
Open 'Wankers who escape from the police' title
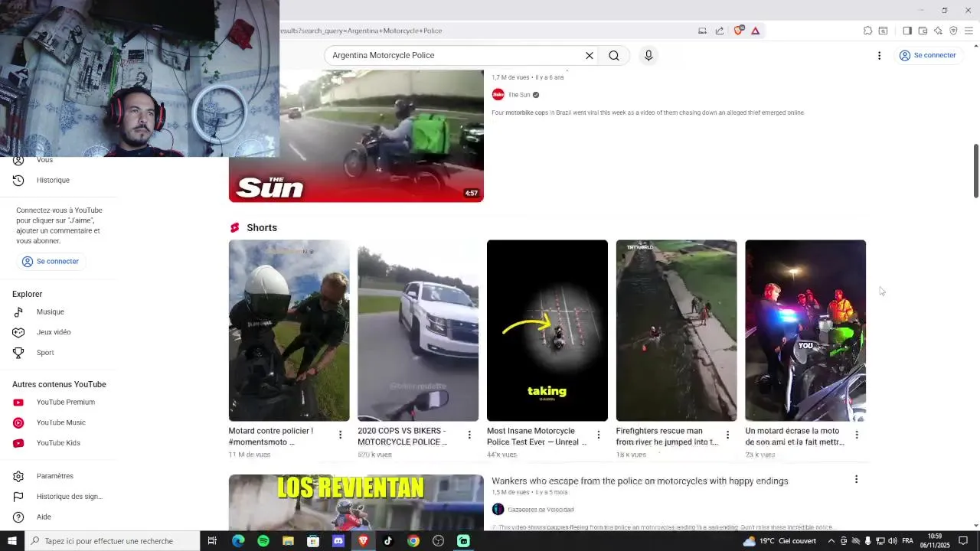click(640, 481)
